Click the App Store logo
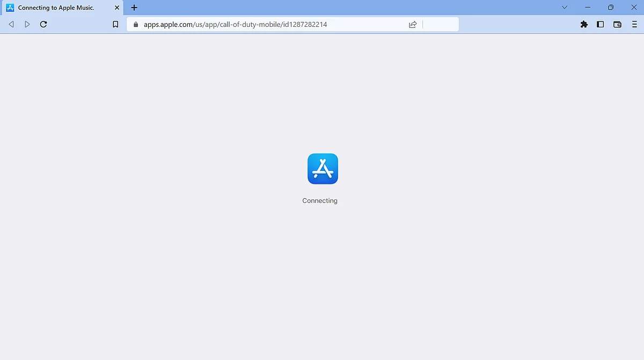This screenshot has width=644, height=360. tap(323, 169)
